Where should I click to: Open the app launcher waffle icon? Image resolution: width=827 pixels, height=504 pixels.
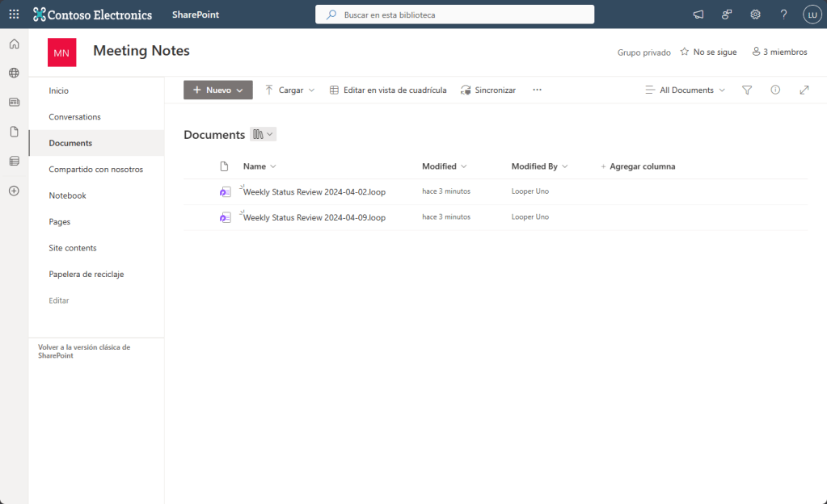coord(14,15)
